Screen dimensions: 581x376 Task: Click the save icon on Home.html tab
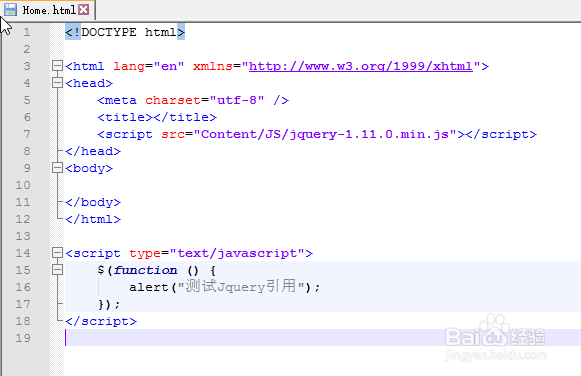tap(10, 10)
